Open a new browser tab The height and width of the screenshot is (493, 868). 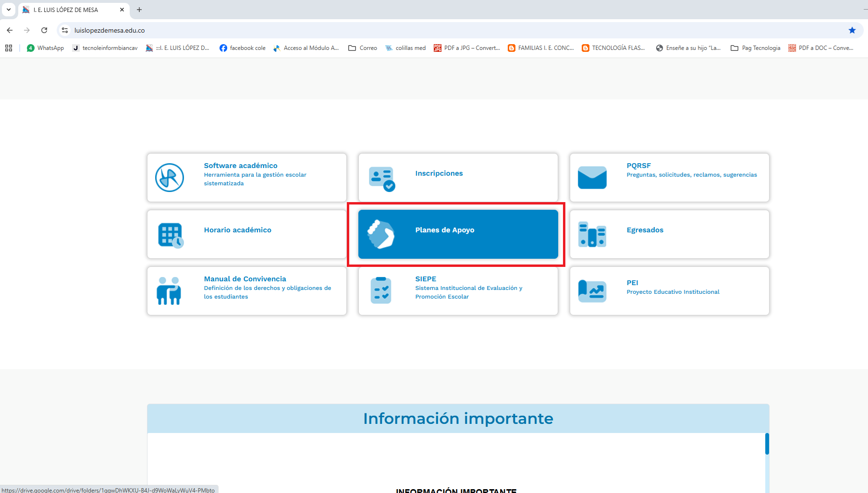click(x=139, y=10)
